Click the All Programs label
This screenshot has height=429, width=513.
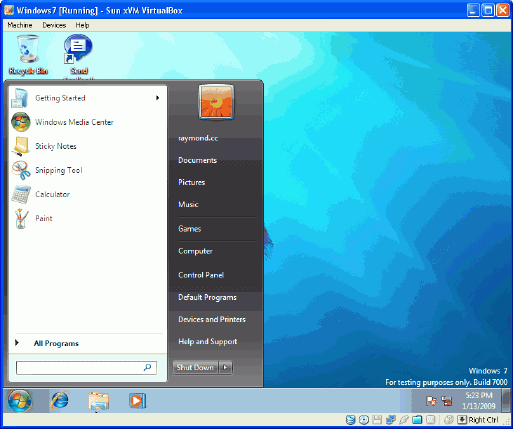[56, 343]
